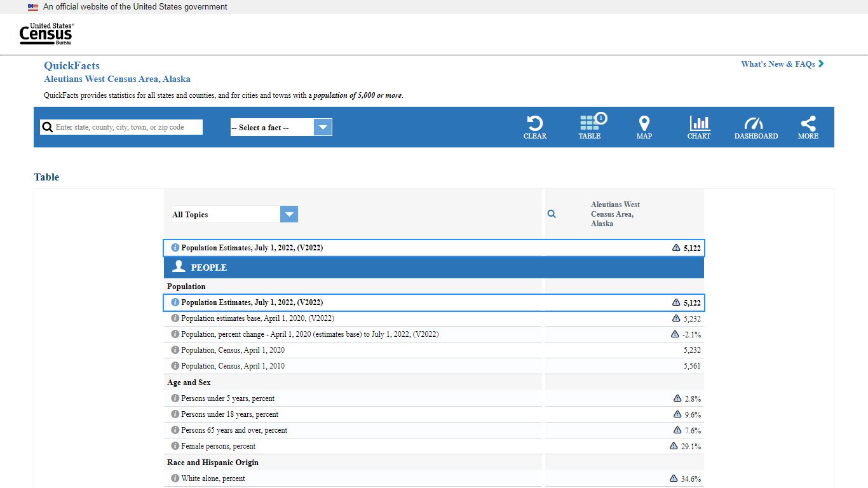Viewport: 868px width, 488px height.
Task: Click magnifier icon beside Aleutians West column
Action: click(x=552, y=214)
